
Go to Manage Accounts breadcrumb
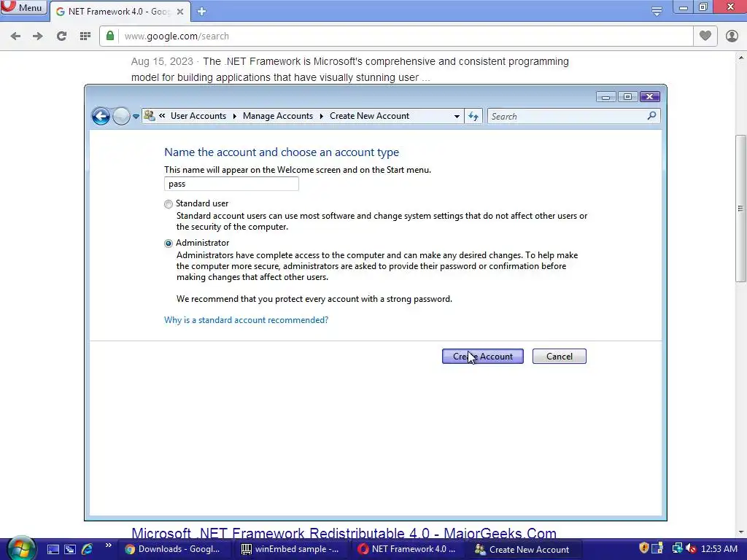tap(278, 116)
